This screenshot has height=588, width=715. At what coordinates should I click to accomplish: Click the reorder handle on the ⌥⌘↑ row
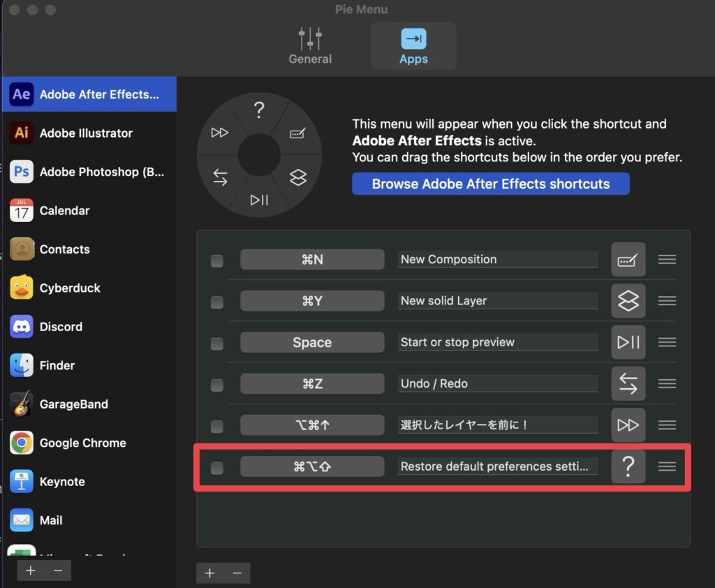667,425
